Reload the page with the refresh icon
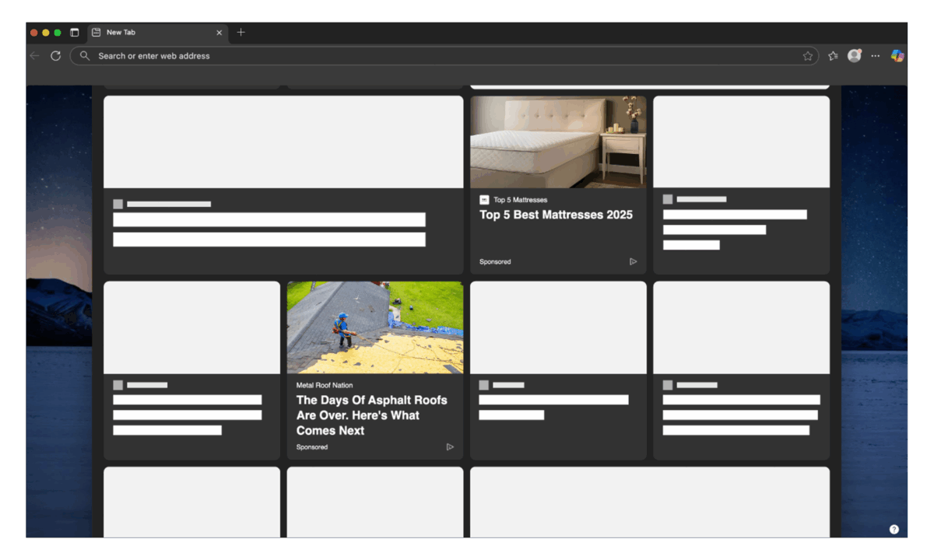The image size is (934, 560). click(x=55, y=56)
